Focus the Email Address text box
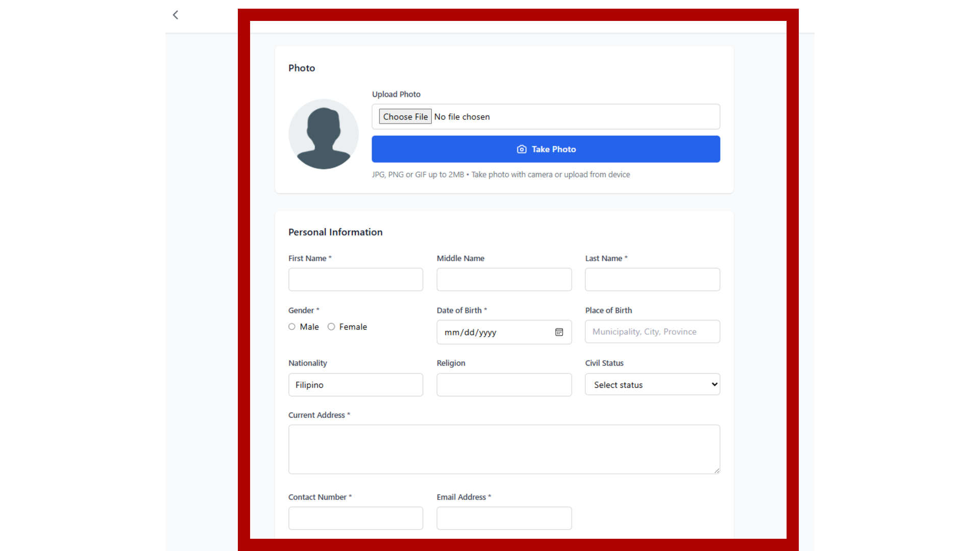The width and height of the screenshot is (980, 551). [504, 518]
